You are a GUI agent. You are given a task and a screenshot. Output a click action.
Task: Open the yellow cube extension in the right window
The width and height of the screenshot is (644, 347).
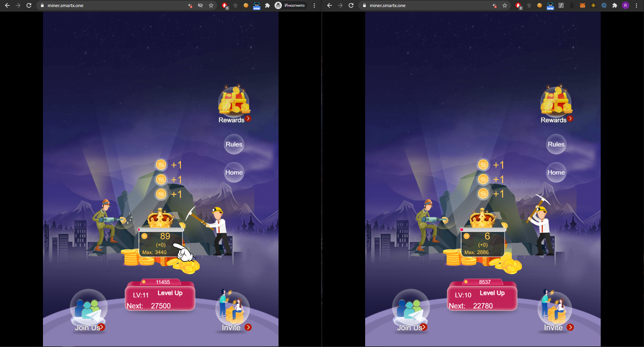tap(593, 5)
